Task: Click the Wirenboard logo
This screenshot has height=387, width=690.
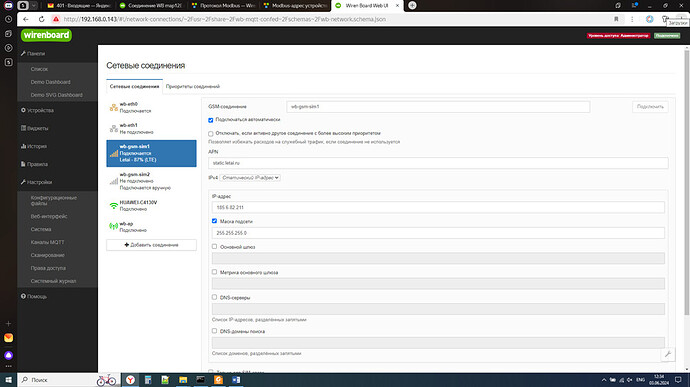Action: [46, 35]
